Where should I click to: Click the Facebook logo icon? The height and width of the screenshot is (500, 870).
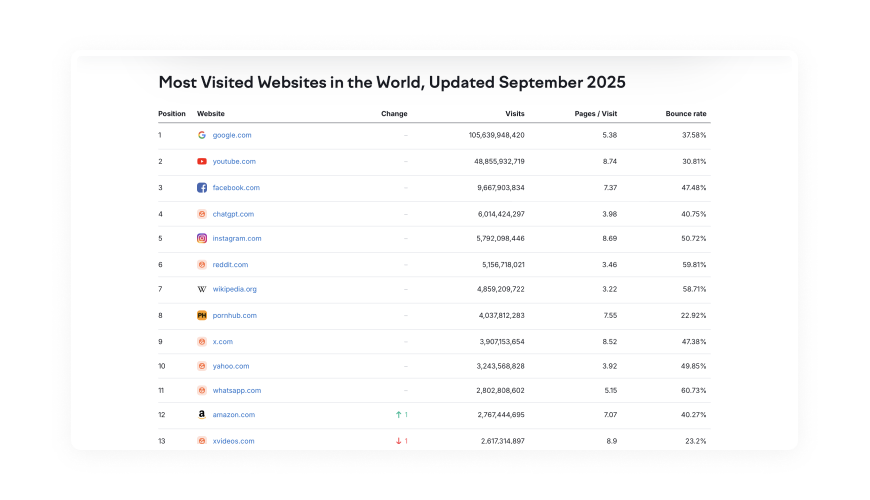click(x=202, y=188)
